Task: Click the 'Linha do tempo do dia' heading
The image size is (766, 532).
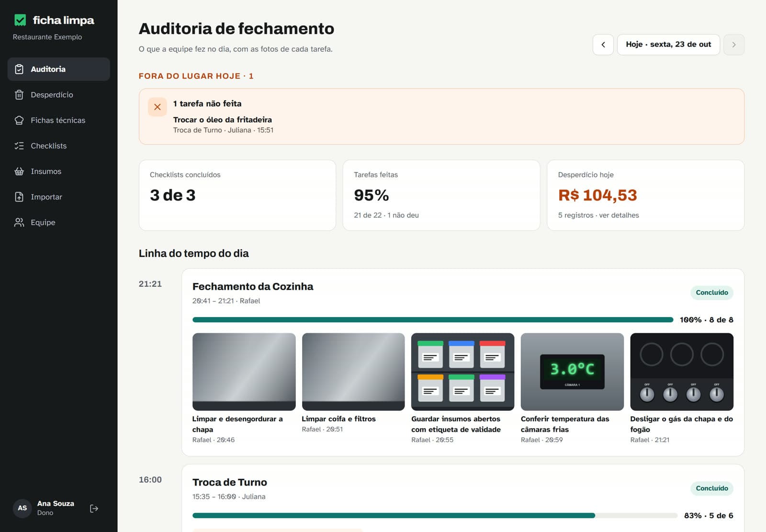Action: (194, 253)
